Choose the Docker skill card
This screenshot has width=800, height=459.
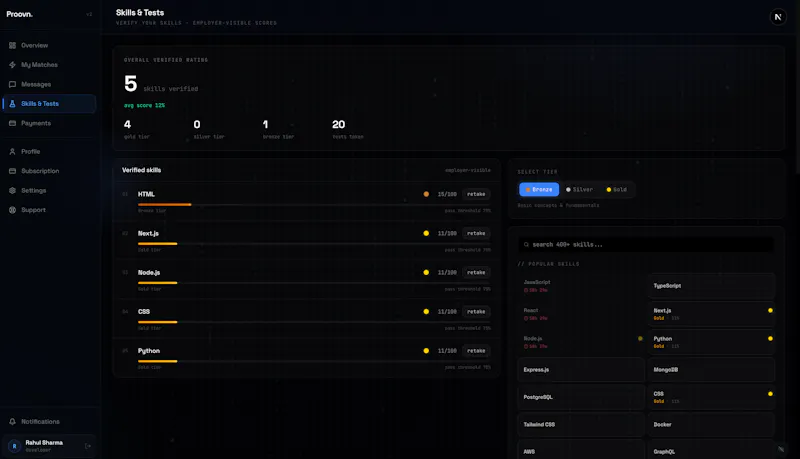(x=711, y=424)
